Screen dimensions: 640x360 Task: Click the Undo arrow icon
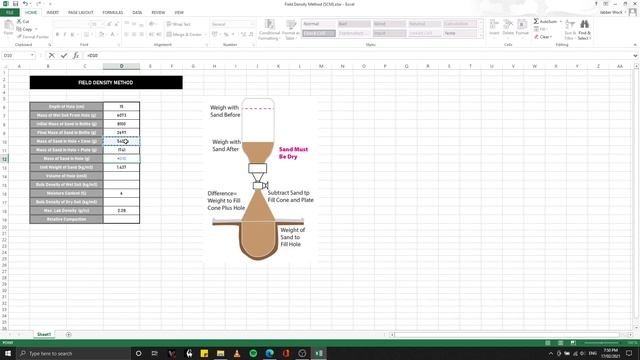click(25, 4)
